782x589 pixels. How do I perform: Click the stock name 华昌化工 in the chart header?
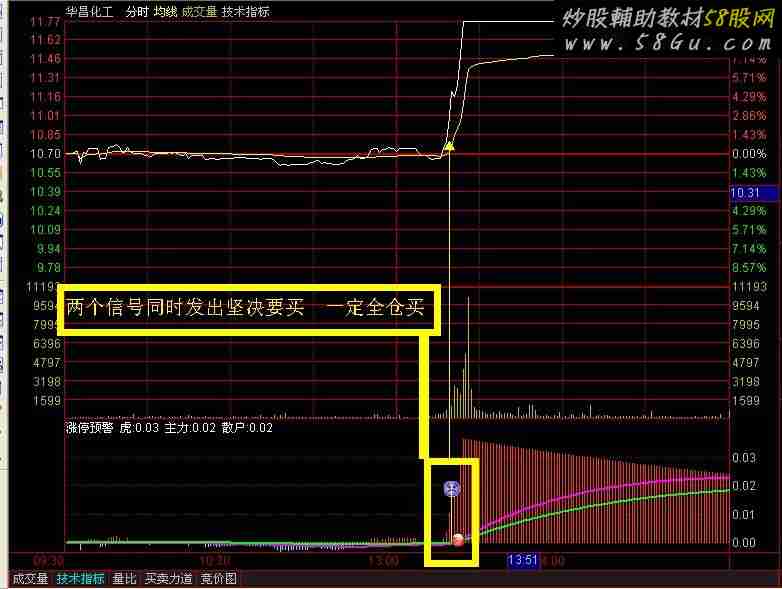coord(89,12)
